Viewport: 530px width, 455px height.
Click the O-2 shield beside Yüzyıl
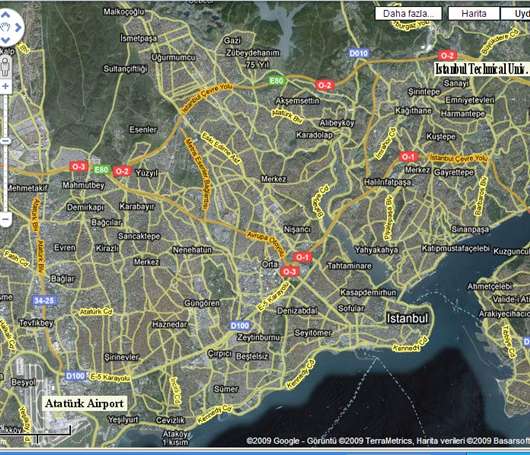122,171
